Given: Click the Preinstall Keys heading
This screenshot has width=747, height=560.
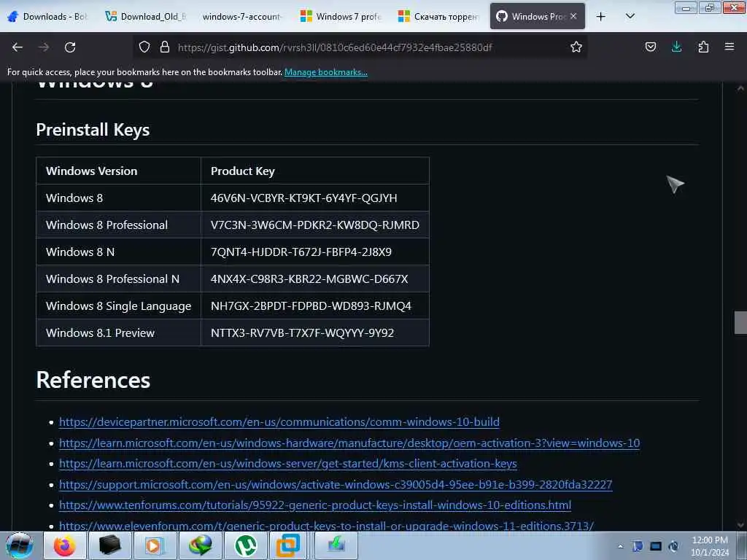Looking at the screenshot, I should tap(93, 130).
